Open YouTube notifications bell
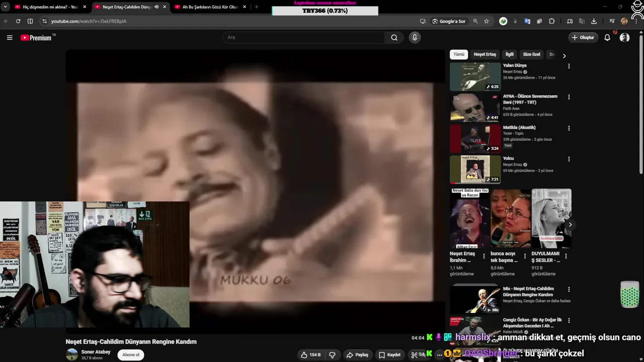The width and height of the screenshot is (644, 362). 607,38
